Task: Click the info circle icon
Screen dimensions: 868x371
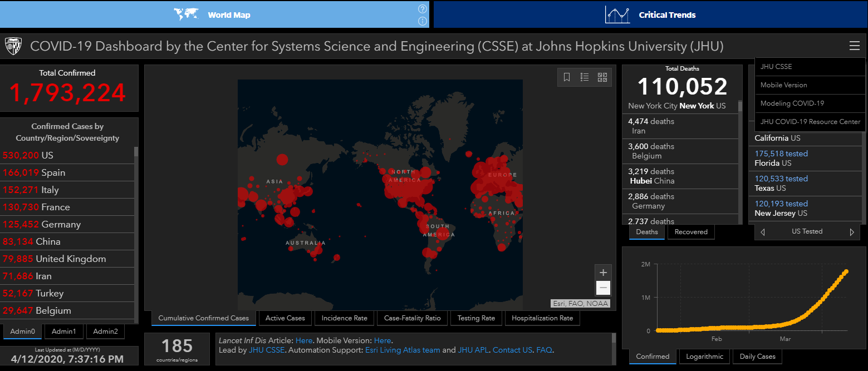Action: 423,21
